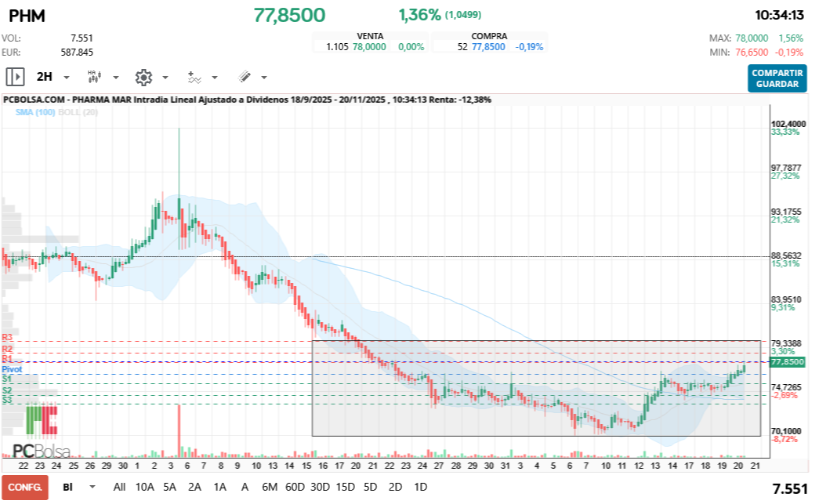Click the candlestick chart type icon
This screenshot has height=504, width=819.
pyautogui.click(x=93, y=77)
